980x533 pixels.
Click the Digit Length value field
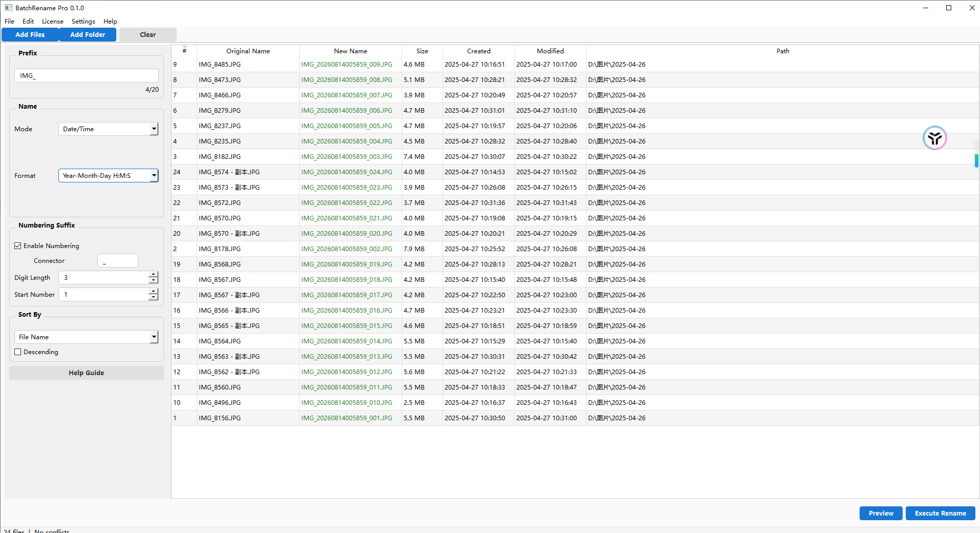coord(103,278)
